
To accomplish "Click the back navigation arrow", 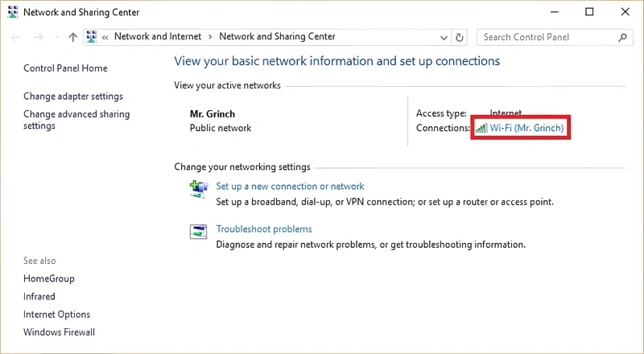I will click(x=16, y=37).
